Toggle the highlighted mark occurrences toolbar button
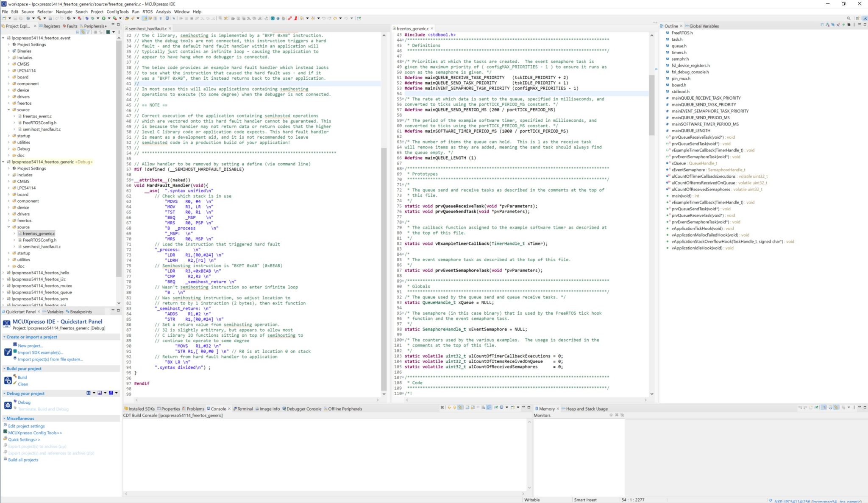Screen dimensions: 868x503 145,18
